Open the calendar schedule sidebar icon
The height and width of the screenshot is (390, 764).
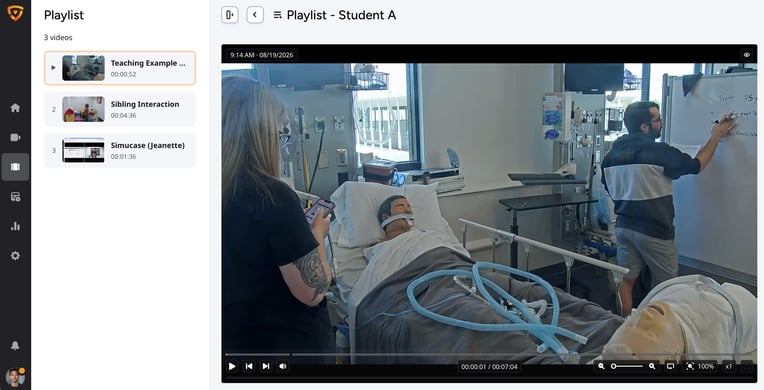(x=15, y=197)
